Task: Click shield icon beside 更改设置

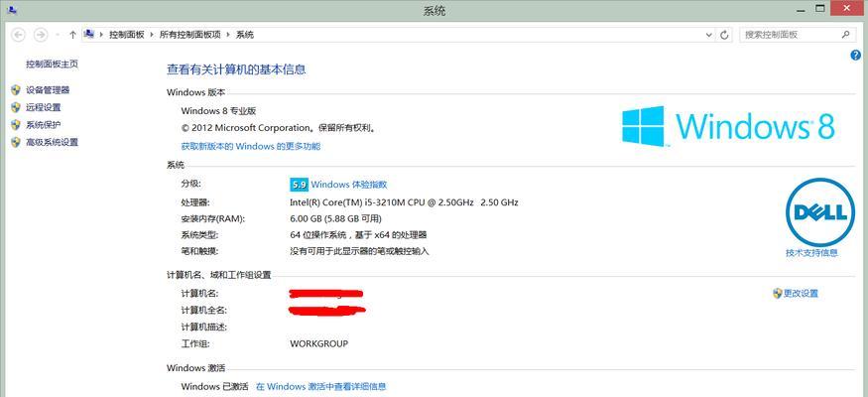Action: pyautogui.click(x=777, y=294)
